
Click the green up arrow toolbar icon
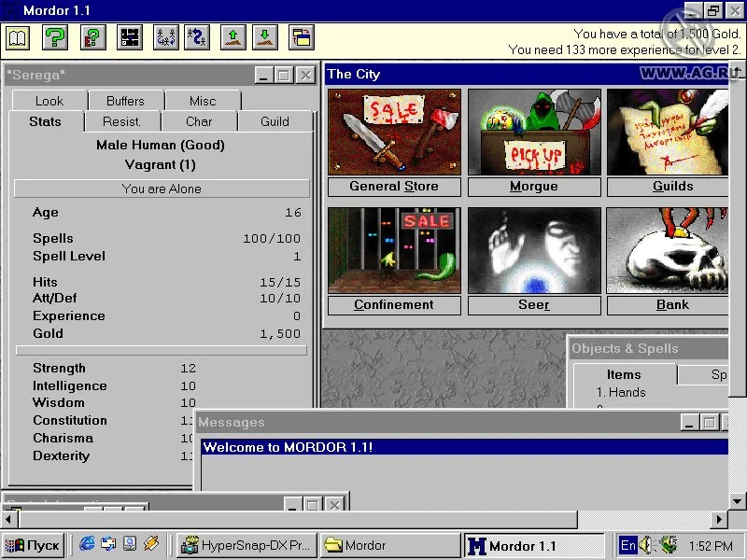(233, 37)
